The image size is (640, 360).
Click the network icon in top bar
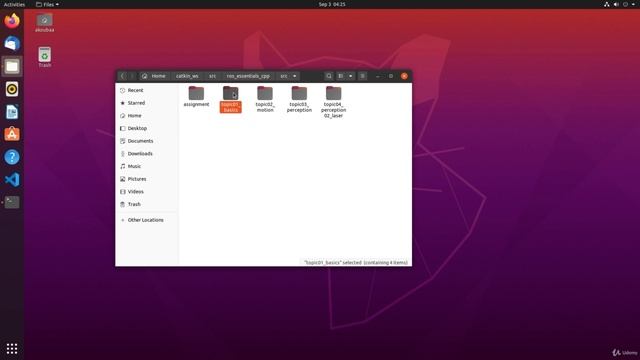607,4
